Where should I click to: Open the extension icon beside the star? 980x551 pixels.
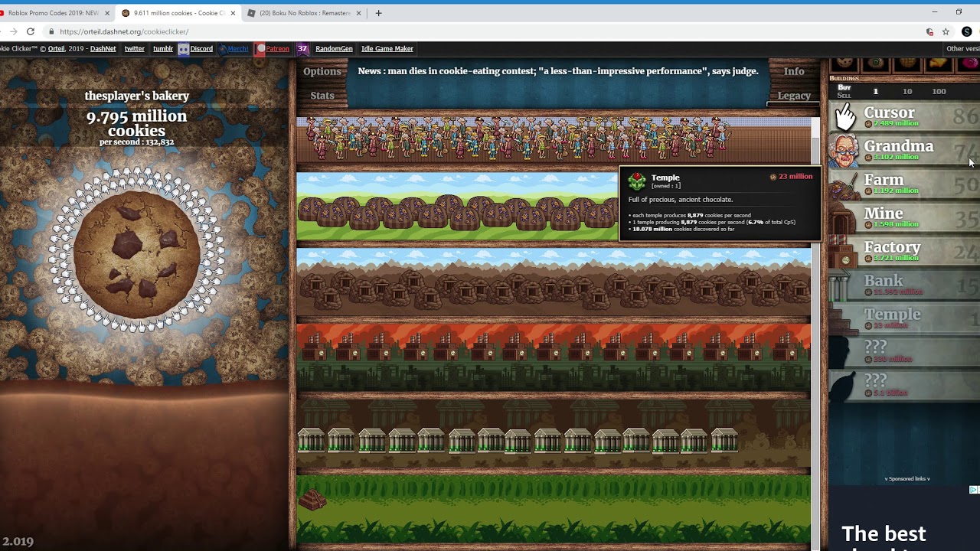[x=929, y=31]
